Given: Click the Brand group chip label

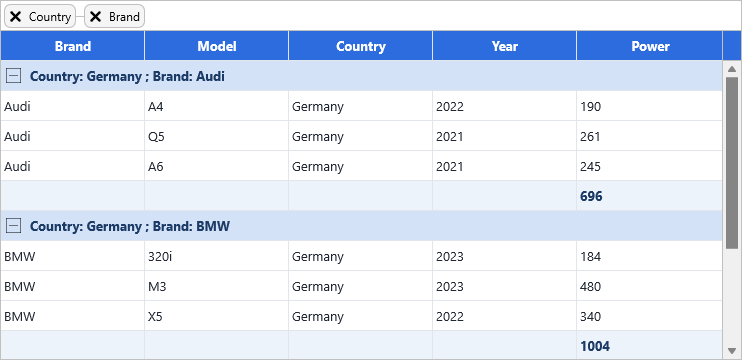Looking at the screenshot, I should pyautogui.click(x=124, y=17).
